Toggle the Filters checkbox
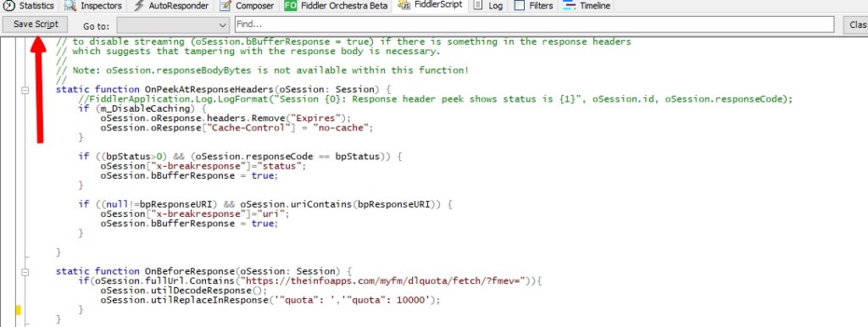The height and width of the screenshot is (327, 868). 520,6
